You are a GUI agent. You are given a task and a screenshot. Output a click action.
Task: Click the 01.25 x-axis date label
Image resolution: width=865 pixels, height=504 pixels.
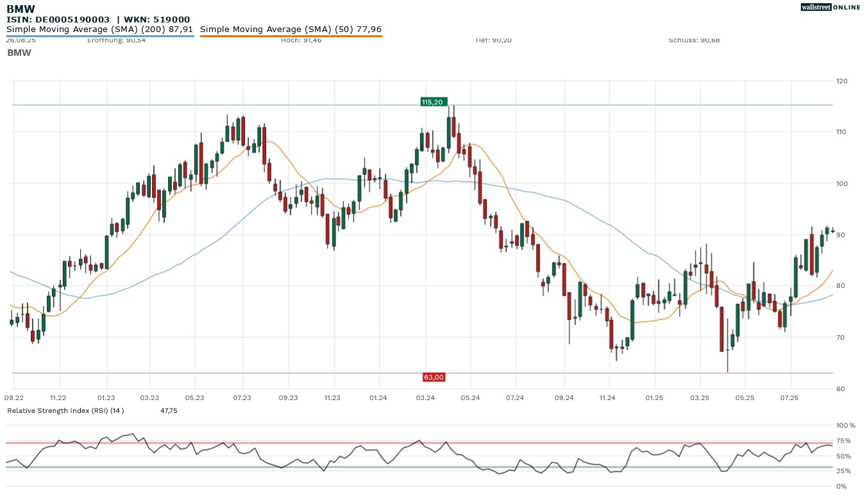pos(654,398)
